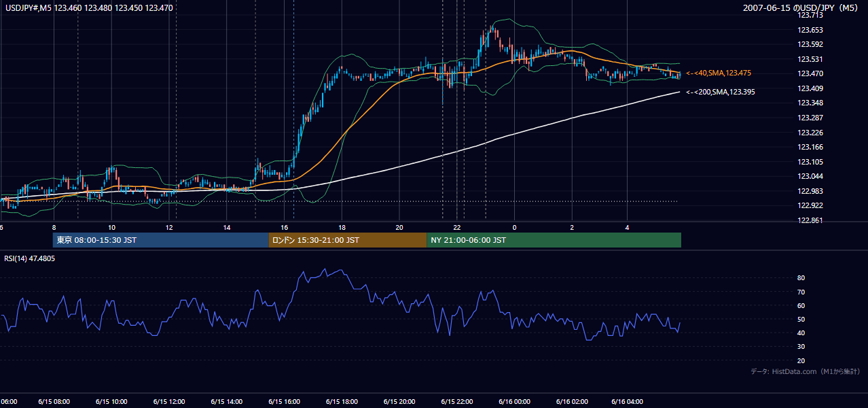Click hour tick 18 on chart axis

point(342,227)
